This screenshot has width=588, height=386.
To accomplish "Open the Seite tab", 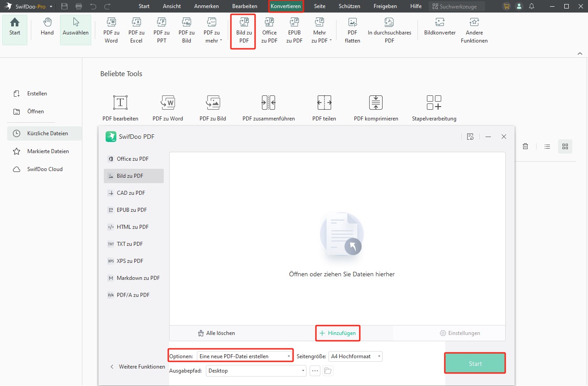I will point(320,6).
